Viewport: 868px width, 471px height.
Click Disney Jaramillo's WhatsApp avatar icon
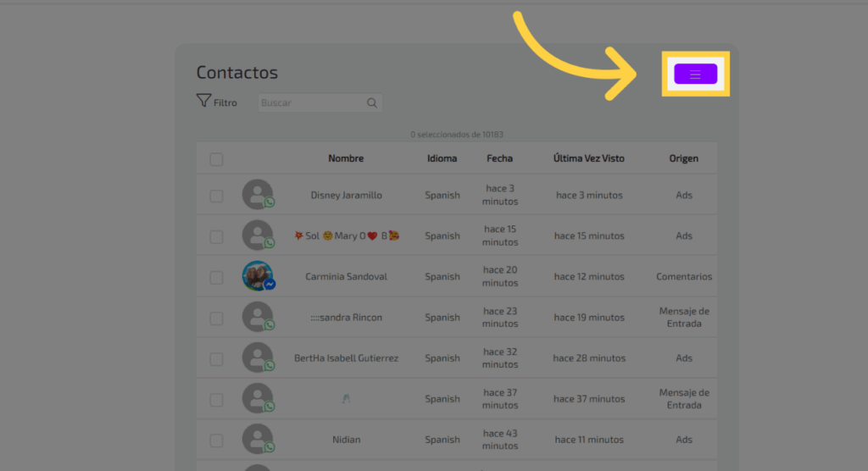[x=258, y=195]
